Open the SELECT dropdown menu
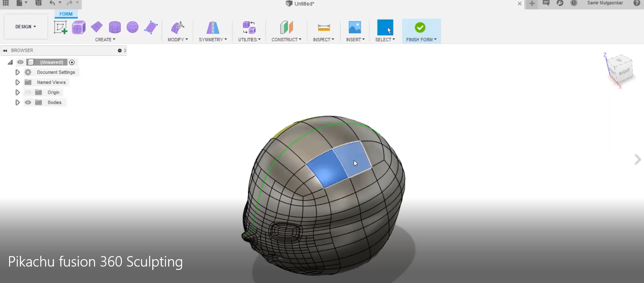Viewport: 644px width, 283px height. click(x=385, y=40)
